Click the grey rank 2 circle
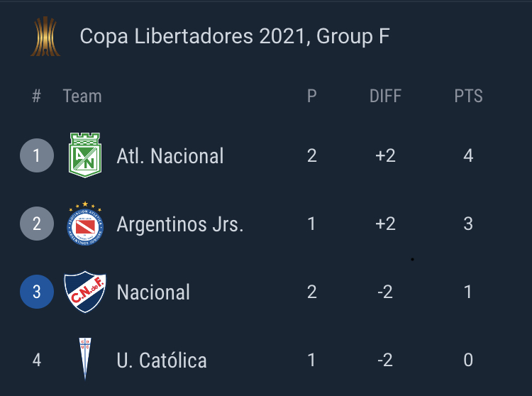The width and height of the screenshot is (532, 396). pyautogui.click(x=37, y=224)
